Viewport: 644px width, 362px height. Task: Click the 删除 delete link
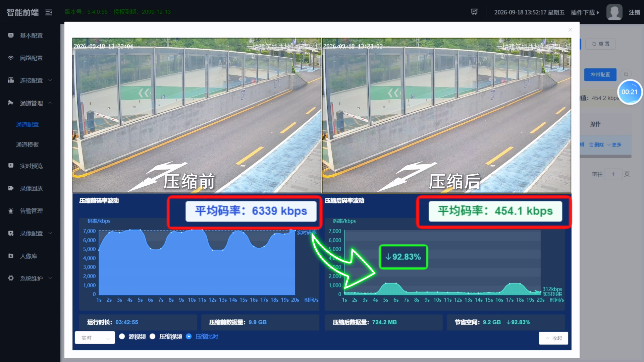click(x=596, y=145)
